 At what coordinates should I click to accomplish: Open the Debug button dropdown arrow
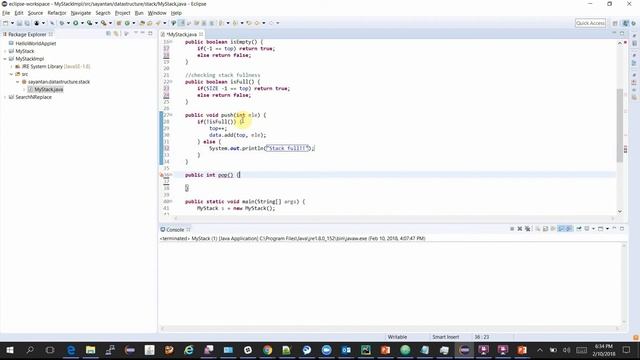(68, 23)
